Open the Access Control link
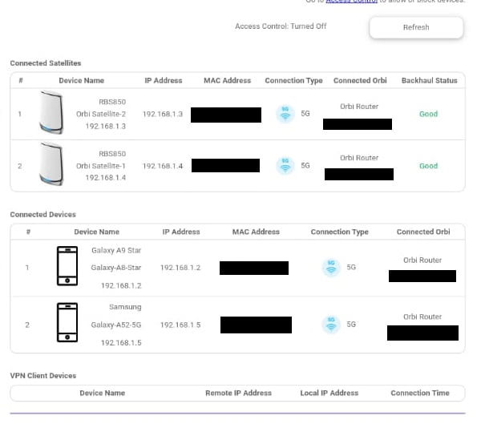 (352, 2)
